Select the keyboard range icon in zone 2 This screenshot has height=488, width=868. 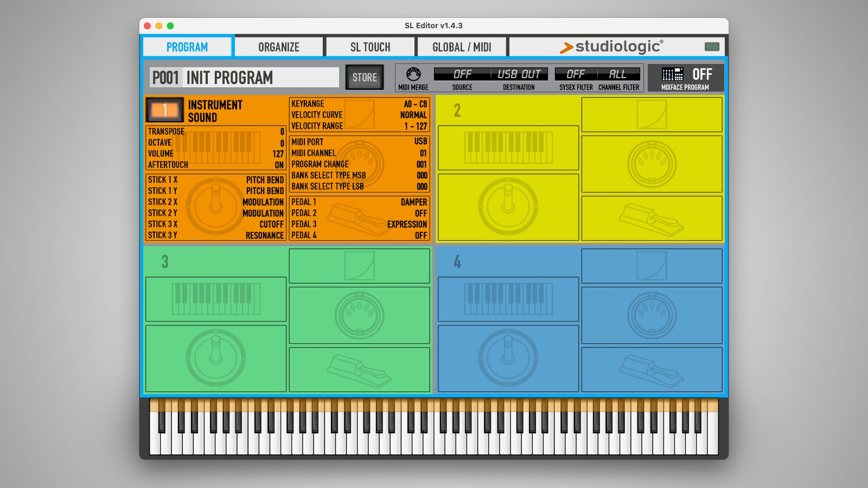coord(508,147)
